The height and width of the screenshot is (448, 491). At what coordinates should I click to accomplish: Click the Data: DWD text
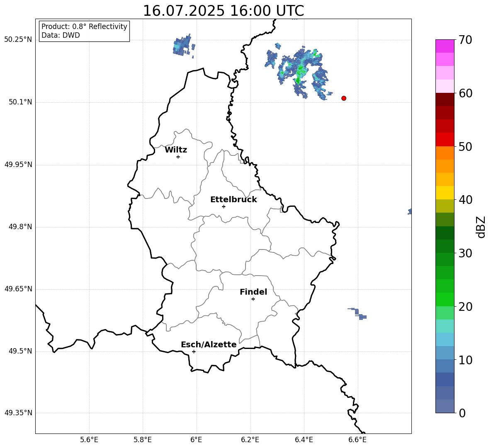pos(61,35)
